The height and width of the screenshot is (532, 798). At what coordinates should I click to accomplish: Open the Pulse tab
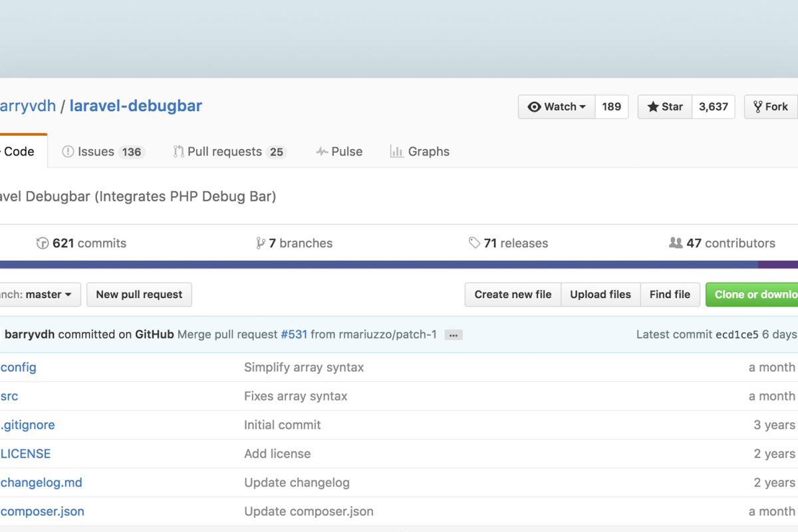[339, 152]
